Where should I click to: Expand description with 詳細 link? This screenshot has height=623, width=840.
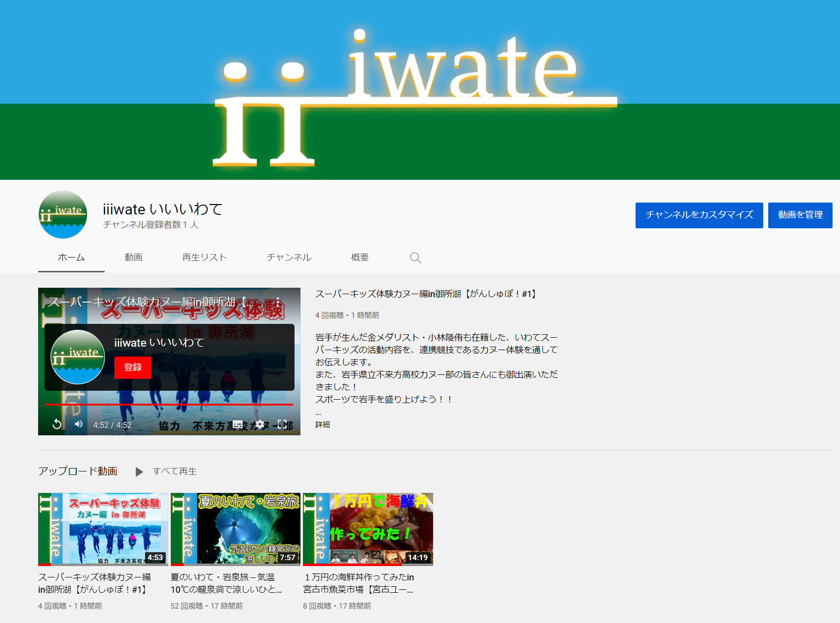[x=323, y=425]
